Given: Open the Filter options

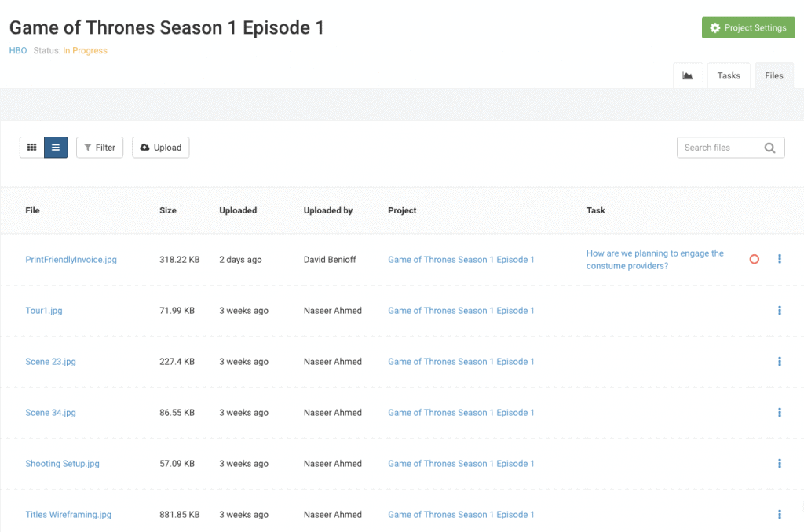Looking at the screenshot, I should tap(100, 148).
